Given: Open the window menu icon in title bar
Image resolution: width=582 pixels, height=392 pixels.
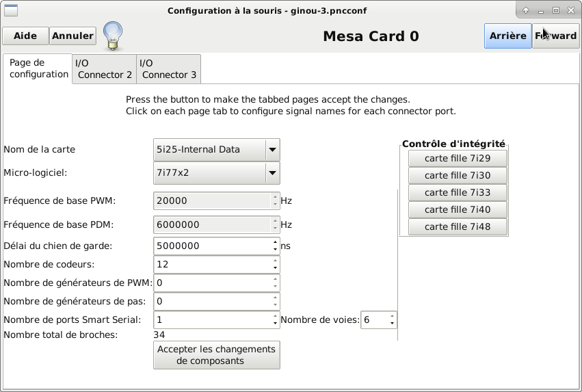Looking at the screenshot, I should tap(11, 10).
